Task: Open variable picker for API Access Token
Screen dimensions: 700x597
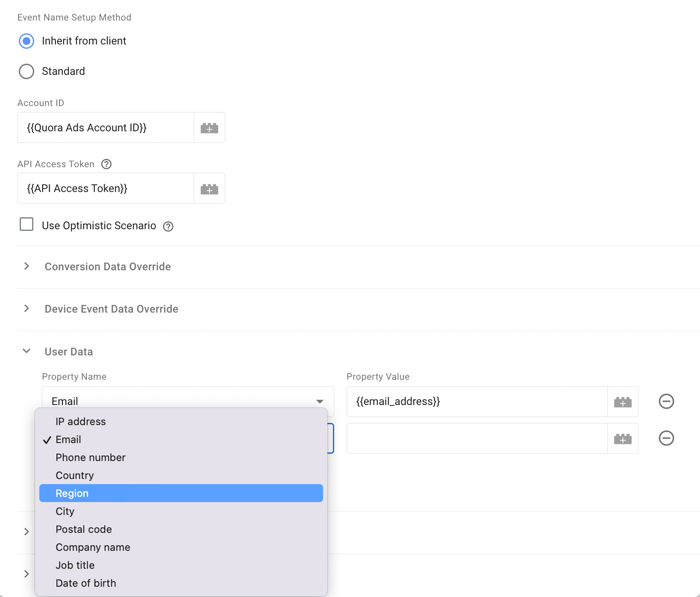Action: pyautogui.click(x=209, y=189)
